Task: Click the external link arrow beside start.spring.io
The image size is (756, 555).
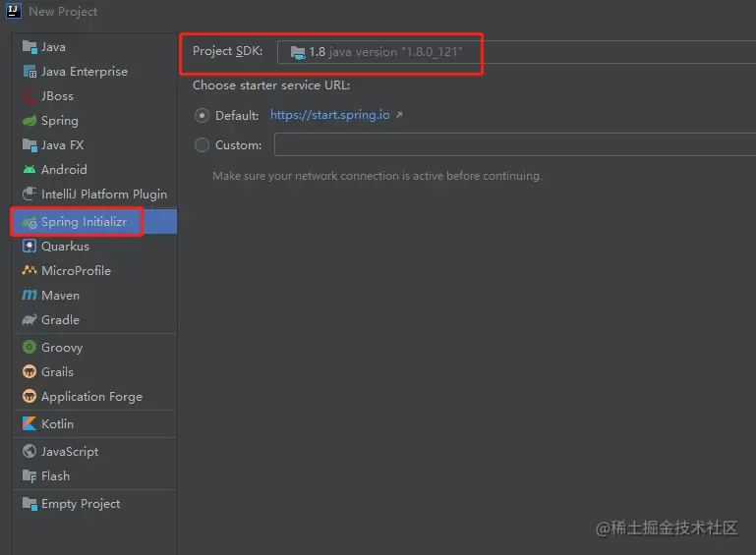Action: pos(399,115)
